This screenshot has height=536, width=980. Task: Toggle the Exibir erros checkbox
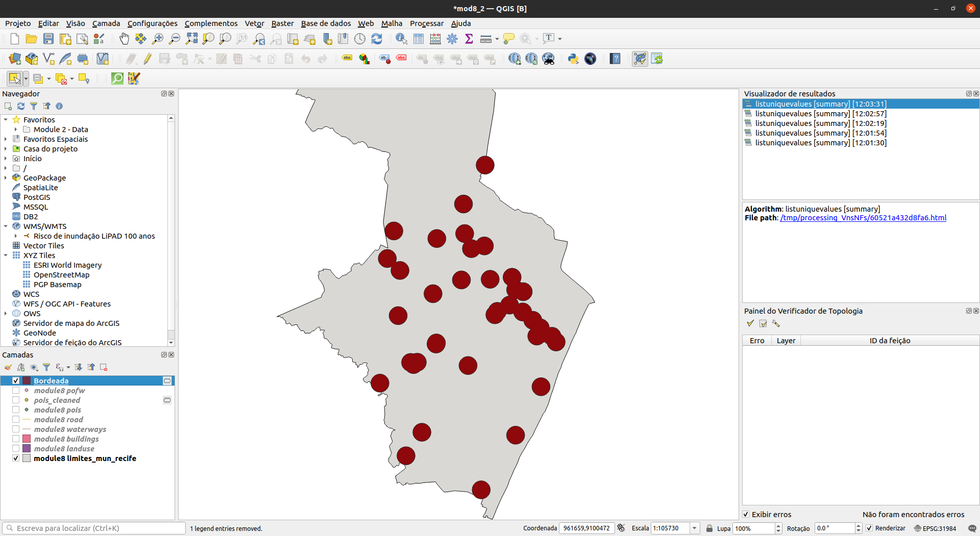pos(746,515)
